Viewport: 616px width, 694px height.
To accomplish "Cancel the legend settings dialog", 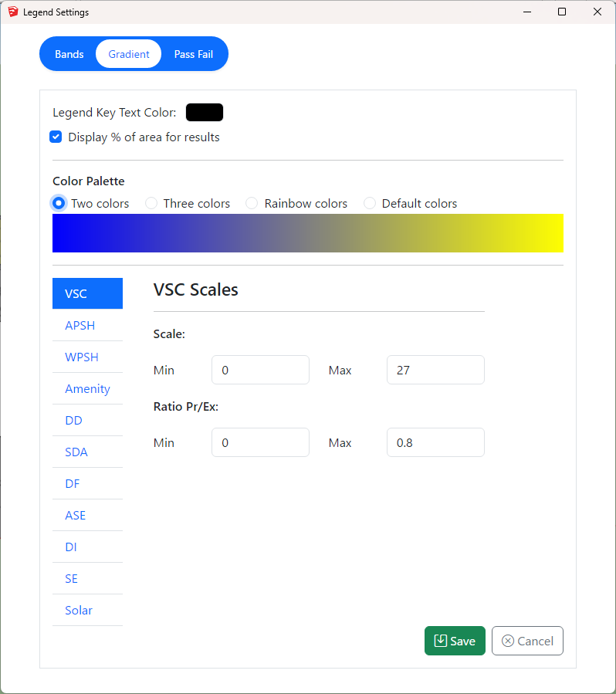I will coord(527,641).
